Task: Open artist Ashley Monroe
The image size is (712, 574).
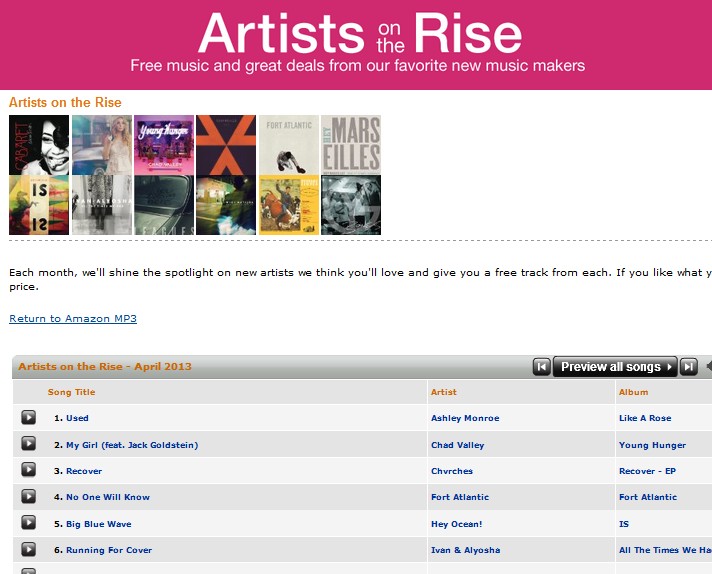Action: coord(465,418)
